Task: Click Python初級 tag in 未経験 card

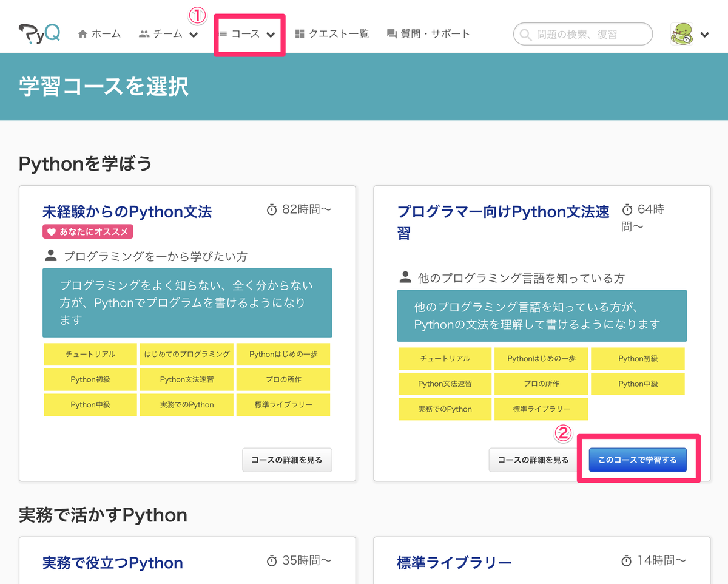Action: point(90,379)
